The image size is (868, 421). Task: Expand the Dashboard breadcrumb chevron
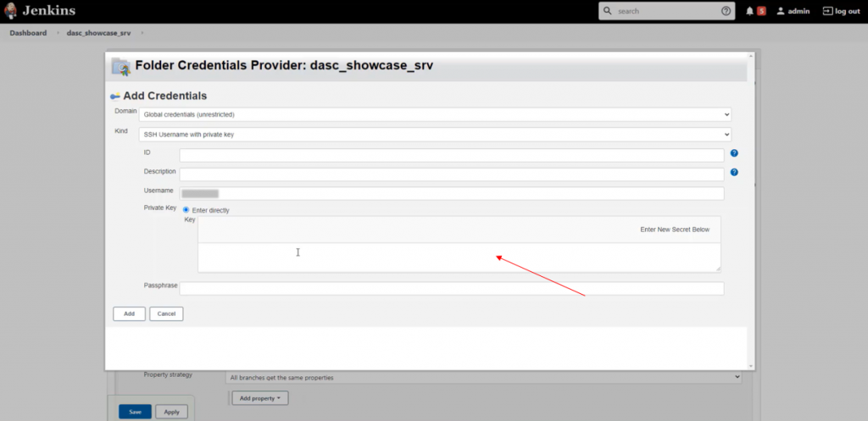click(57, 33)
